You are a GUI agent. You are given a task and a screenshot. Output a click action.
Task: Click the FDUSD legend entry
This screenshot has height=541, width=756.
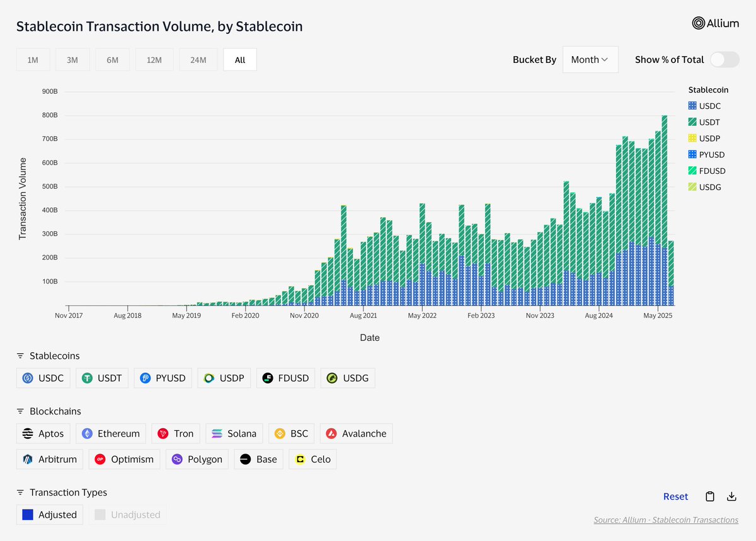tap(707, 171)
